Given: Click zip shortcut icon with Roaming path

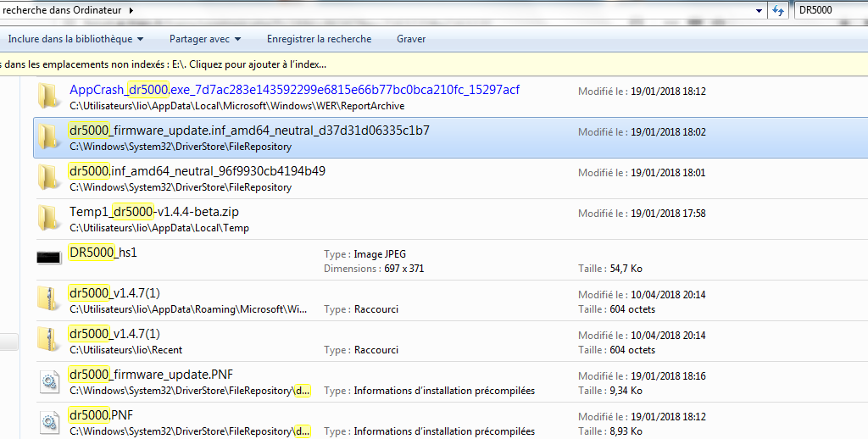Looking at the screenshot, I should pos(48,299).
